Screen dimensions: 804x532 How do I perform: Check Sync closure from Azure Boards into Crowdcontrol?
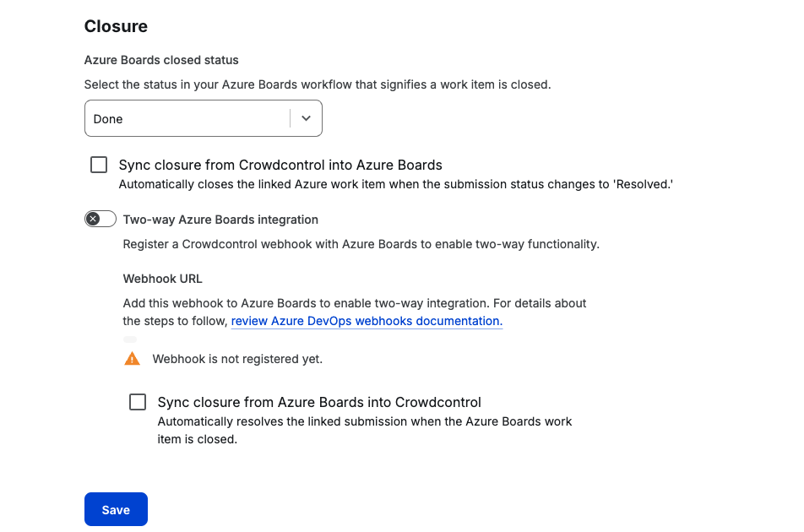coord(138,402)
